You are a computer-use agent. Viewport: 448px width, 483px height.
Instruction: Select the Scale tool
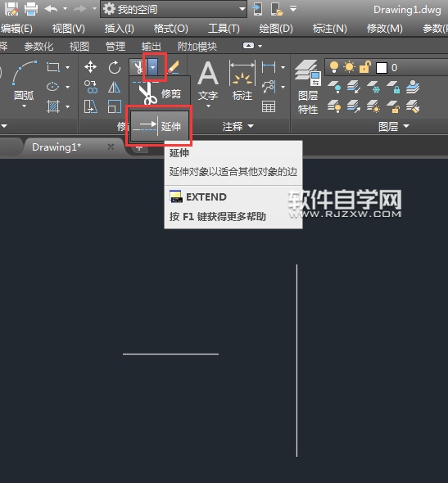[x=115, y=106]
